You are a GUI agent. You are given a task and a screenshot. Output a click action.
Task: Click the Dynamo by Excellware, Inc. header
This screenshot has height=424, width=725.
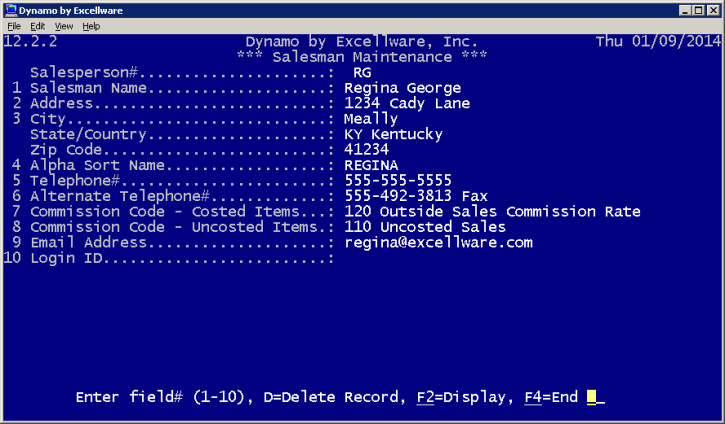pyautogui.click(x=362, y=42)
